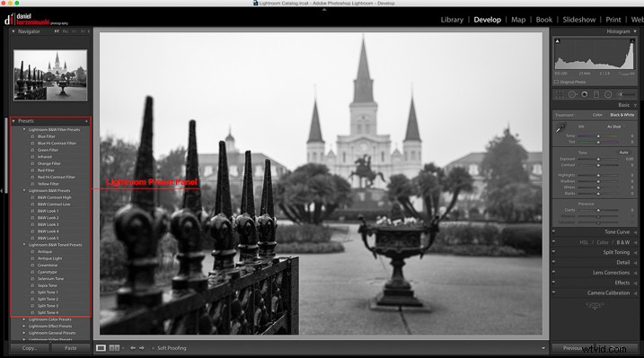Expand the Lightroom Color Presets folder
This screenshot has height=358, width=644.
(x=24, y=319)
